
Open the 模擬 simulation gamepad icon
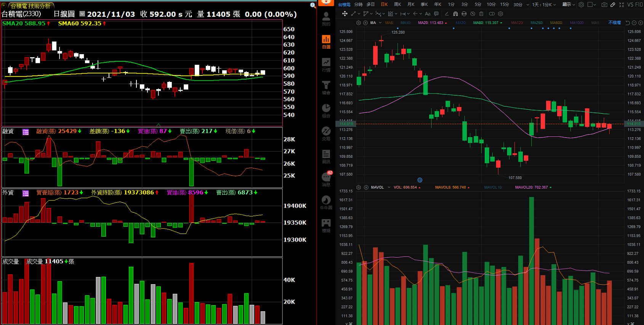[326, 225]
